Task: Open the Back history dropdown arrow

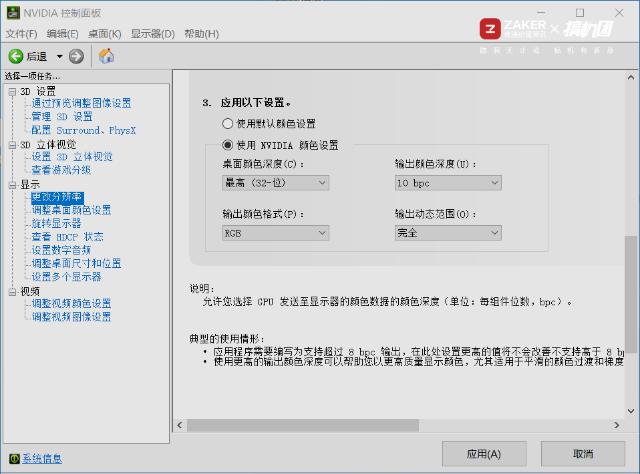Action: click(x=60, y=56)
